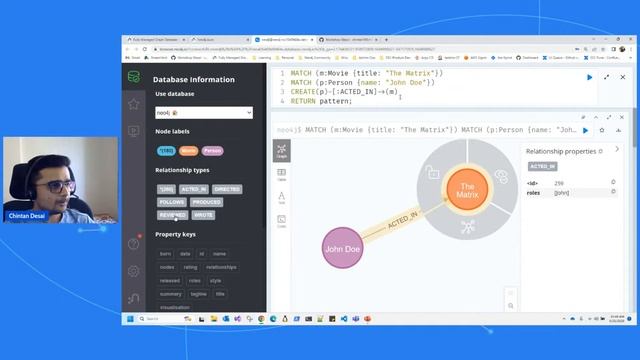Image resolution: width=640 pixels, height=360 pixels.
Task: Clear the Cypher editor with the X icon
Action: click(x=623, y=77)
